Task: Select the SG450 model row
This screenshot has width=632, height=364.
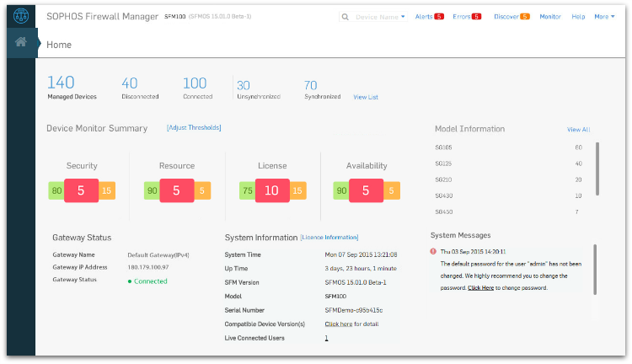Action: coord(509,212)
